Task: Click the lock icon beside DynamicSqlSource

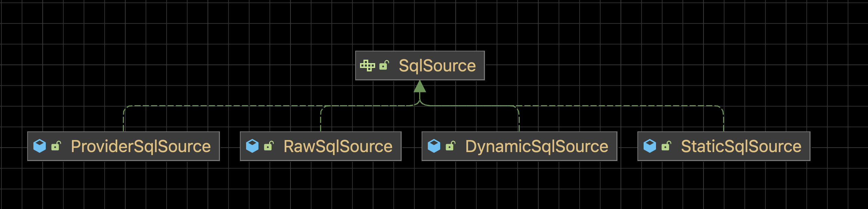Action: click(450, 146)
